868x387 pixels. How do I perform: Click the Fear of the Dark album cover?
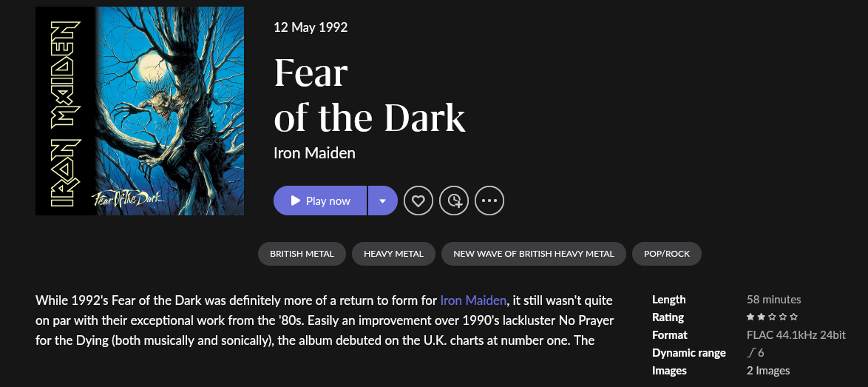[140, 111]
